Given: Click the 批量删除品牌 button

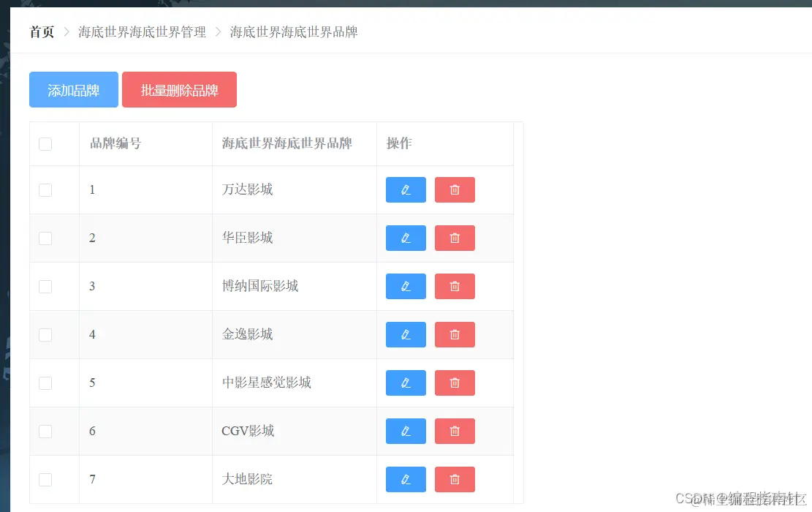Looking at the screenshot, I should click(179, 90).
